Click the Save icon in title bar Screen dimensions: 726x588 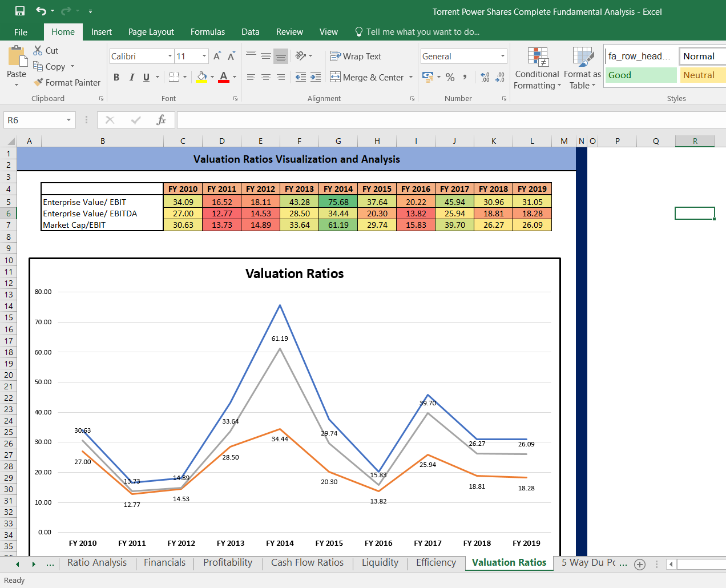click(20, 11)
